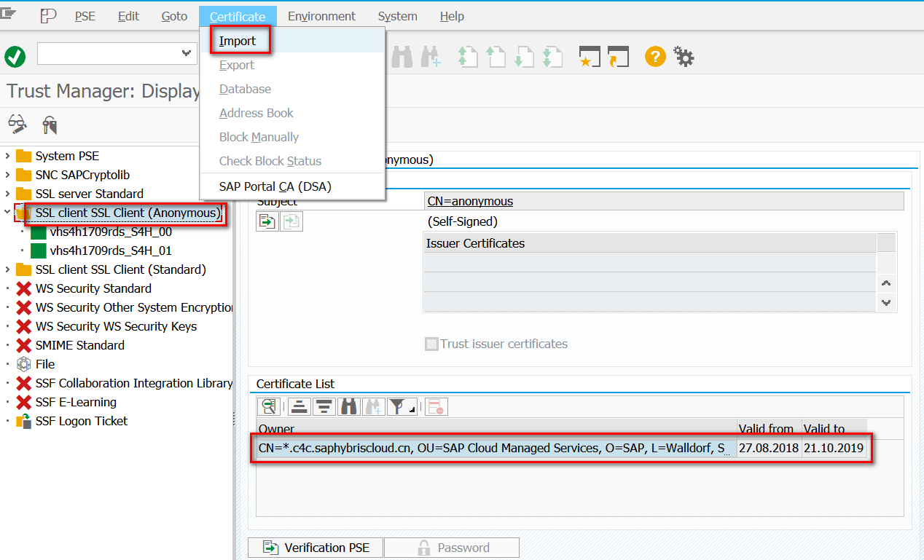This screenshot has height=560, width=924.
Task: Click into the command input field
Action: pos(108,53)
